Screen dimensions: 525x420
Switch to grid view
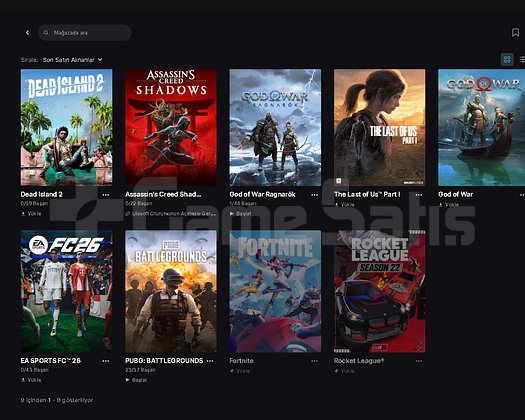[507, 60]
